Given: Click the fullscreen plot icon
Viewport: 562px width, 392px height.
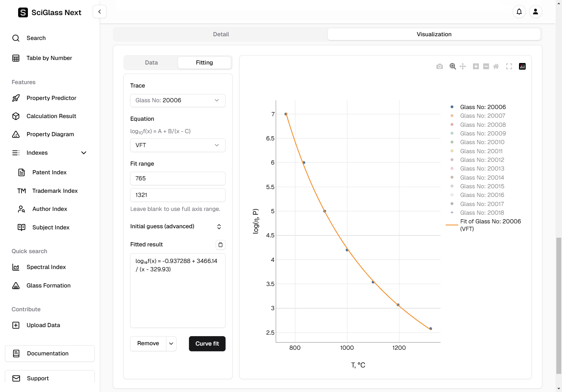Looking at the screenshot, I should coord(509,66).
